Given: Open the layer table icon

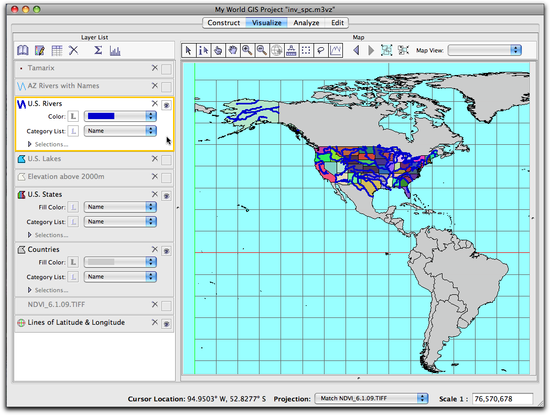Looking at the screenshot, I should coord(56,51).
